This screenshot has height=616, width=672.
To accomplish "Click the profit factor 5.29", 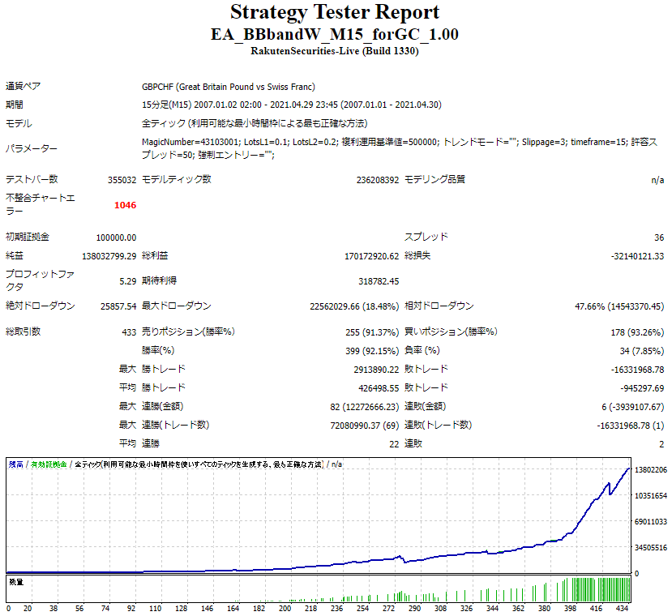I will 128,281.
